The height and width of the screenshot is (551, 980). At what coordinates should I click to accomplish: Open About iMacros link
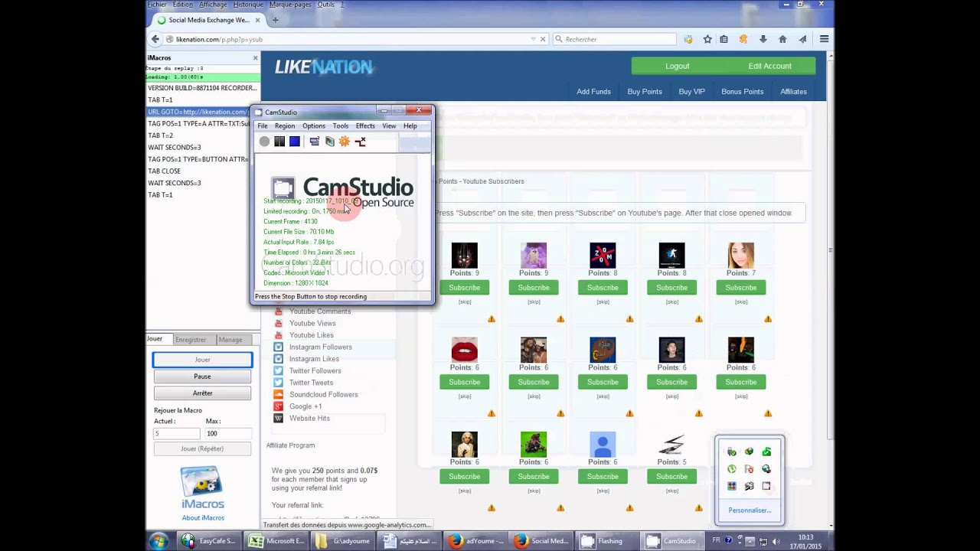point(203,518)
